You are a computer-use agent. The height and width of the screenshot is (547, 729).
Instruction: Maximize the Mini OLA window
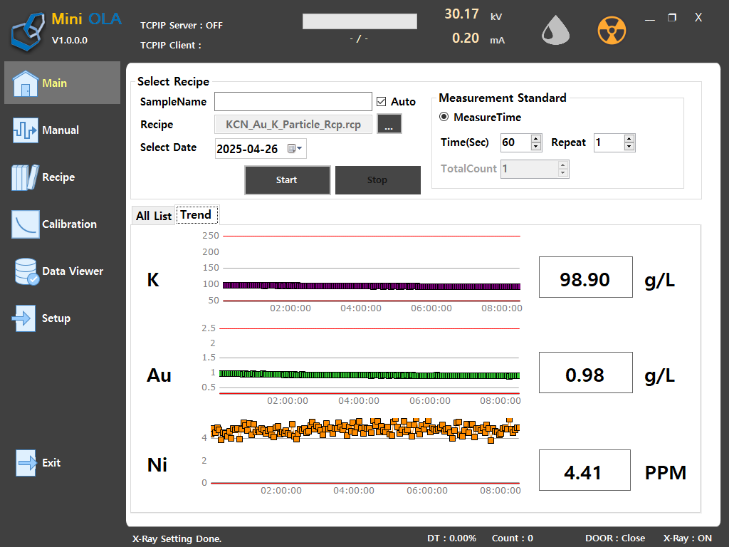point(672,18)
